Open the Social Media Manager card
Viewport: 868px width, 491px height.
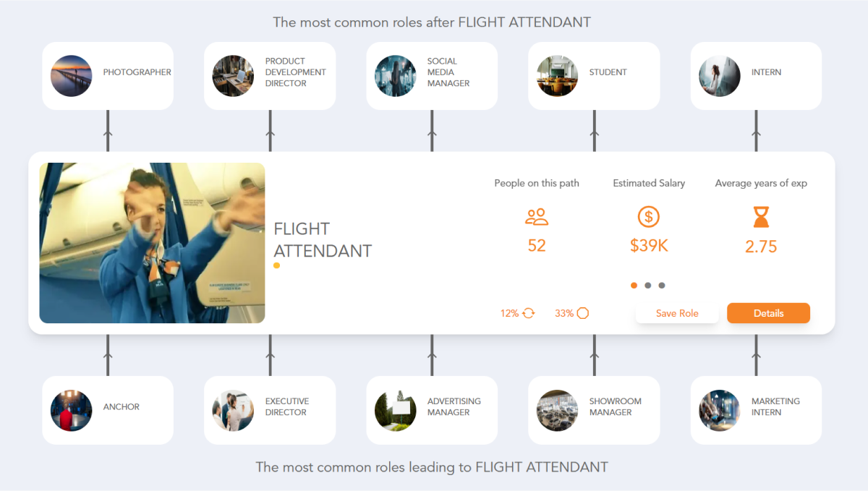coord(431,75)
